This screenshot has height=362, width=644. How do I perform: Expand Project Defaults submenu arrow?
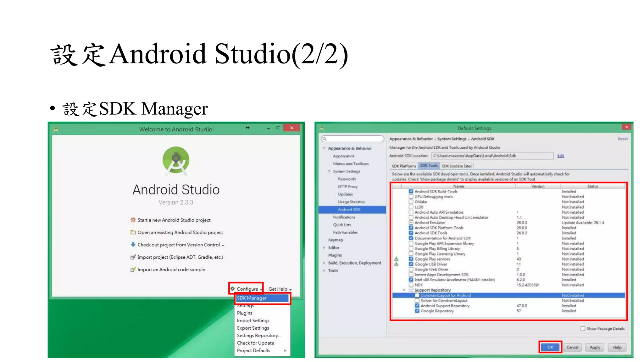[x=285, y=350]
